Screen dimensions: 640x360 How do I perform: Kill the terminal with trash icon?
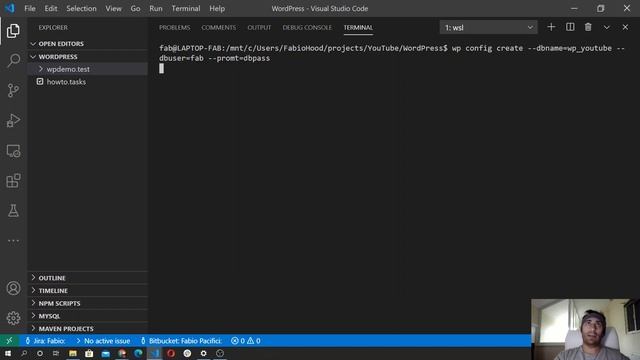[588, 27]
